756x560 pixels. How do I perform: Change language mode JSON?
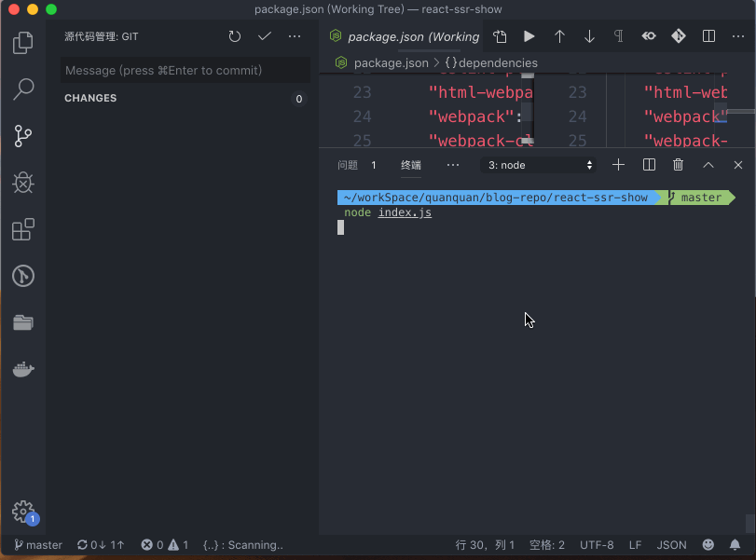(x=671, y=545)
